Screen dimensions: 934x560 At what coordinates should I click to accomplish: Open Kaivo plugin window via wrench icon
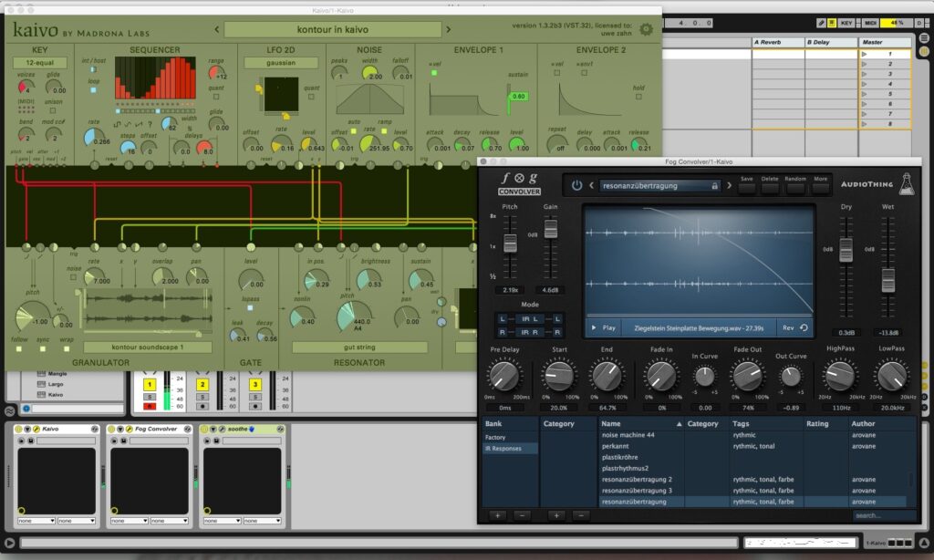[36, 429]
